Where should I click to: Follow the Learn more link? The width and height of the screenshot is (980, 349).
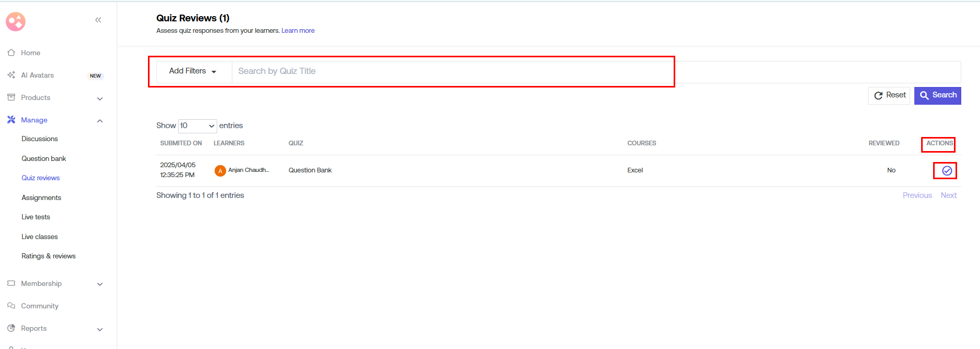click(x=298, y=31)
